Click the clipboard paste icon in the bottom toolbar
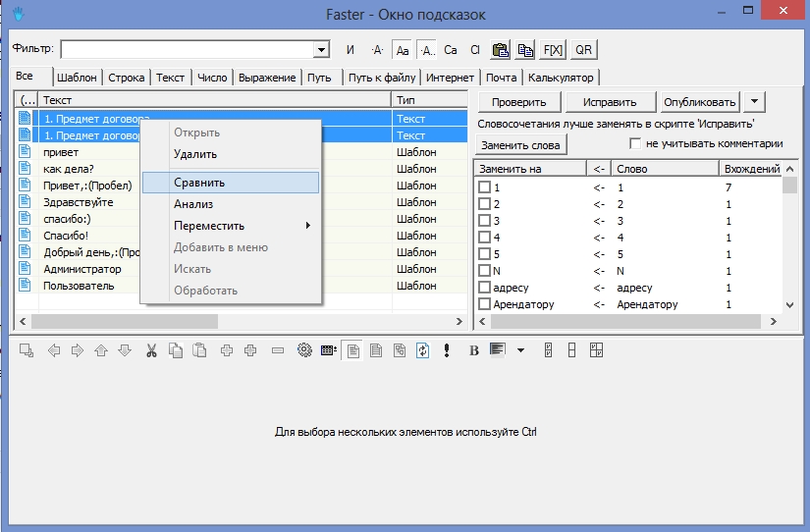This screenshot has width=810, height=532. tap(199, 350)
